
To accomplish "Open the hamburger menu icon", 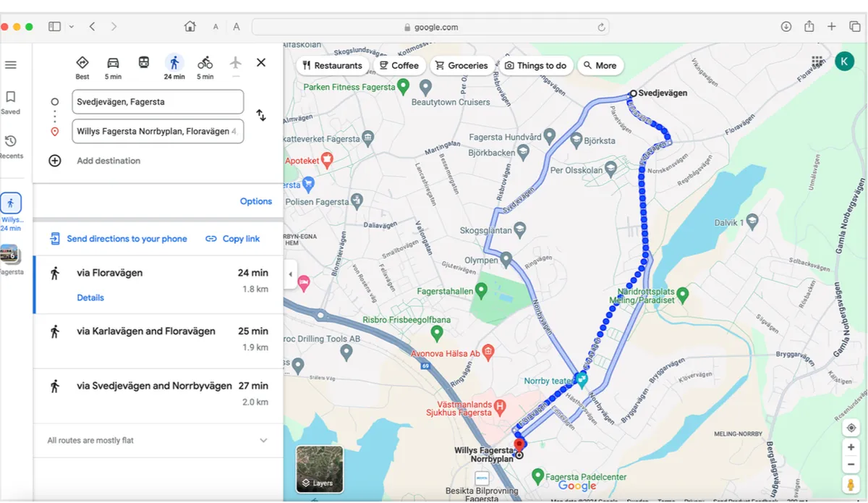I will click(x=11, y=65).
